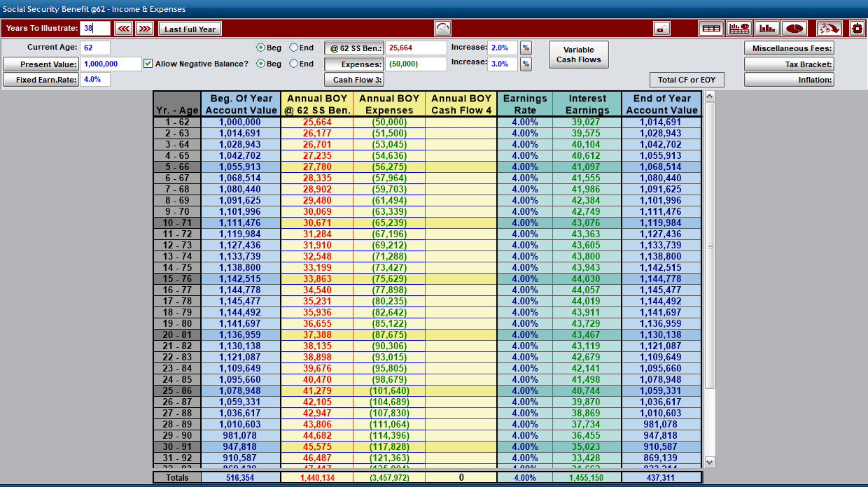
Task: Select Beg radio for SS benefit row
Action: (260, 48)
